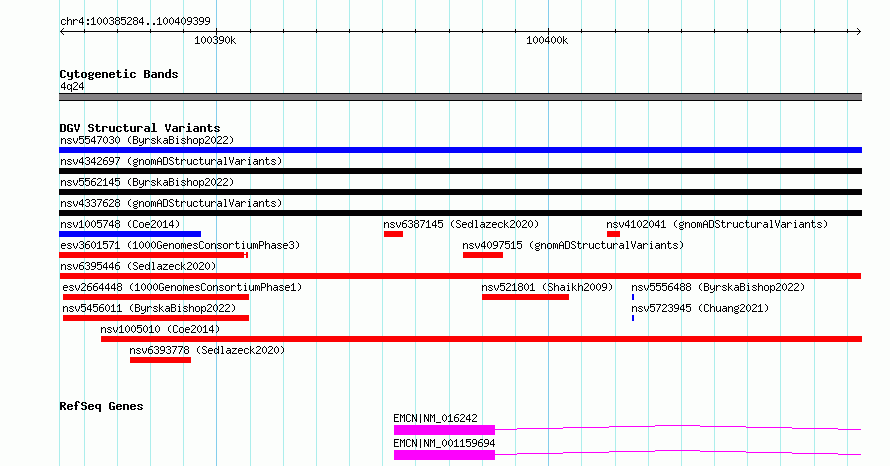
Task: Select the long red nsv1005010 bar
Action: (x=481, y=339)
